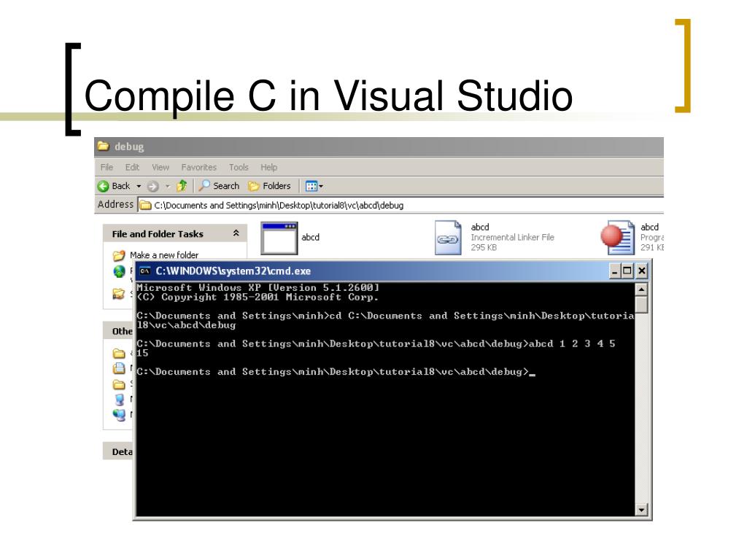This screenshot has height=560, width=747.
Task: Click the Details panel header
Action: (x=119, y=451)
